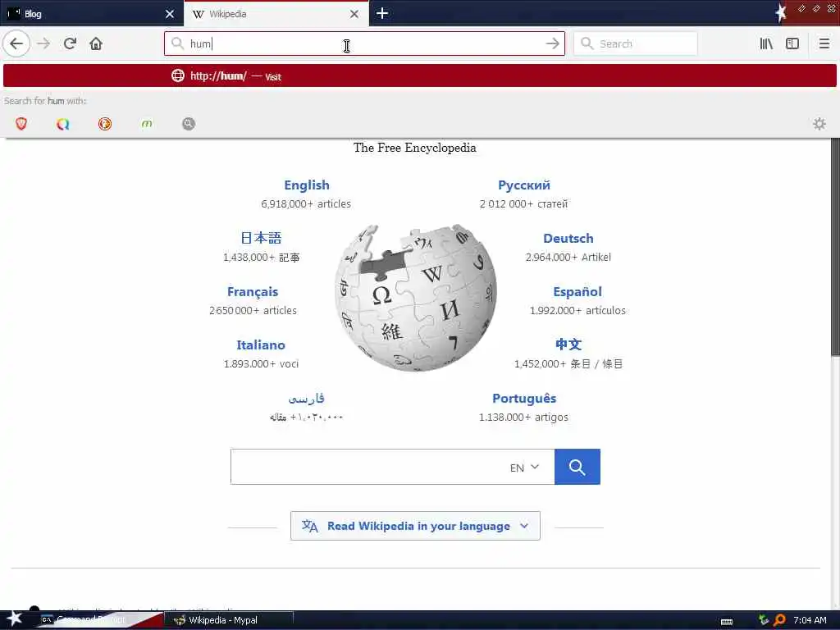Viewport: 840px width, 630px height.
Task: Open search settings gear icon
Action: tap(819, 124)
